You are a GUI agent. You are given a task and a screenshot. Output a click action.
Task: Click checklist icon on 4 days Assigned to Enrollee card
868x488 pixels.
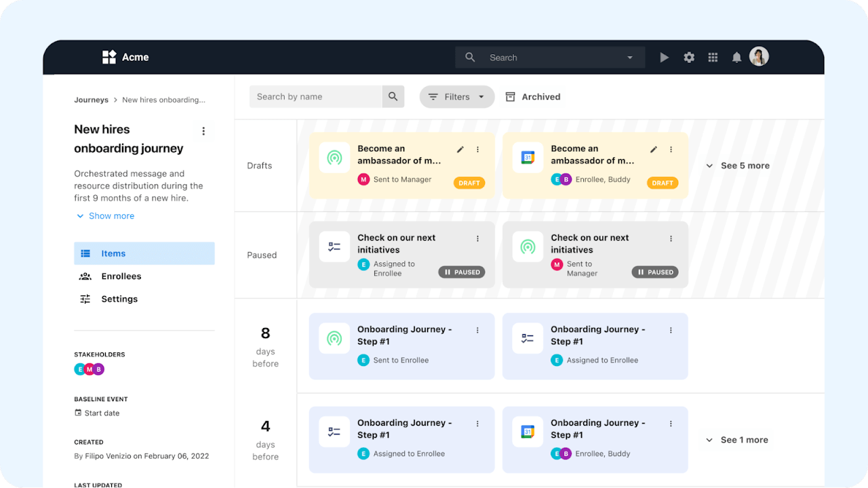[x=334, y=432]
